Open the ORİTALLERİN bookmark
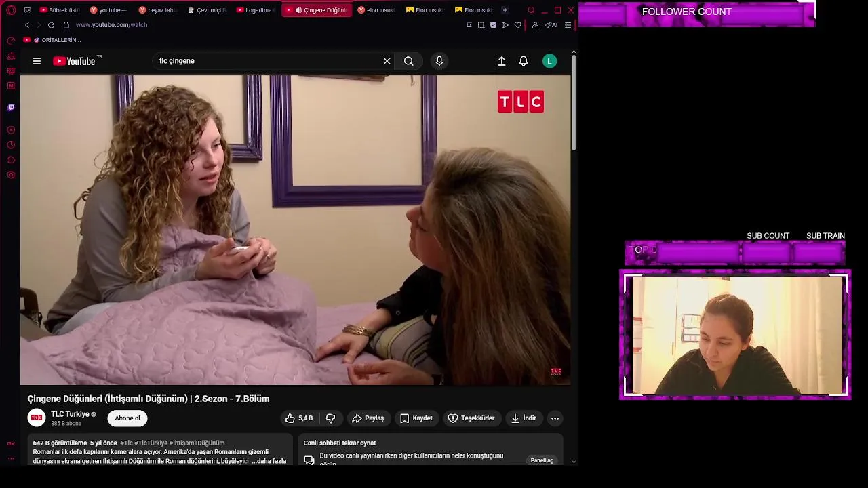This screenshot has height=488, width=868. [x=57, y=40]
